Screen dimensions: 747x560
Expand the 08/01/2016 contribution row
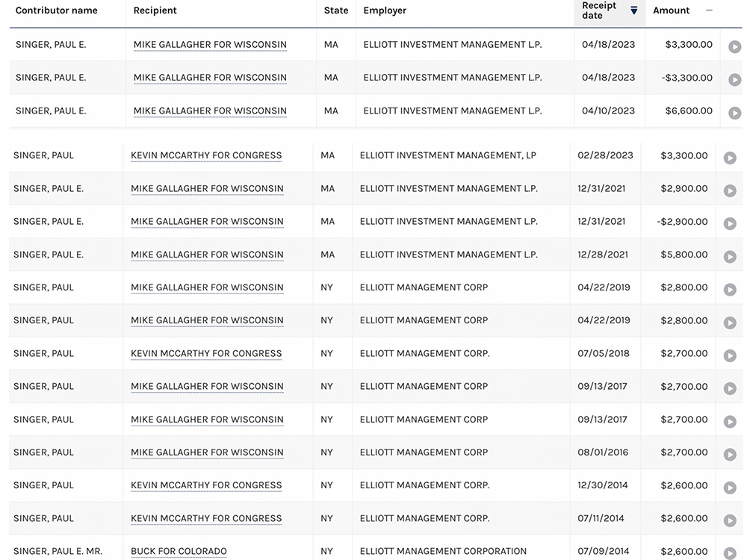(730, 454)
